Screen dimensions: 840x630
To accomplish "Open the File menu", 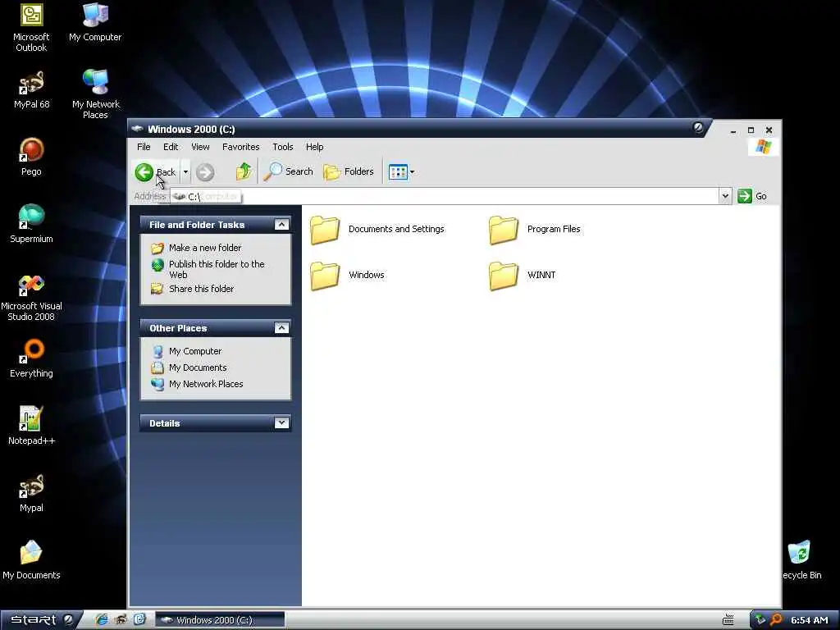I will click(x=144, y=147).
